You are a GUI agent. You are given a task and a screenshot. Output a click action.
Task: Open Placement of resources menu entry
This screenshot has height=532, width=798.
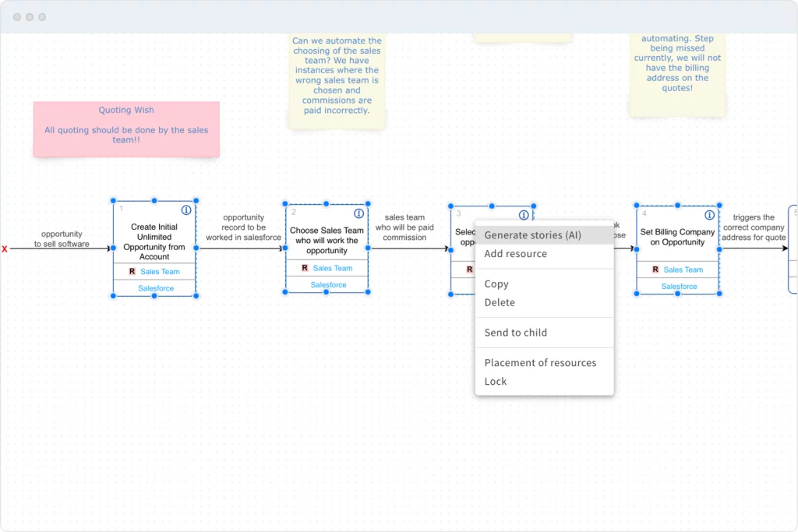pyautogui.click(x=540, y=363)
